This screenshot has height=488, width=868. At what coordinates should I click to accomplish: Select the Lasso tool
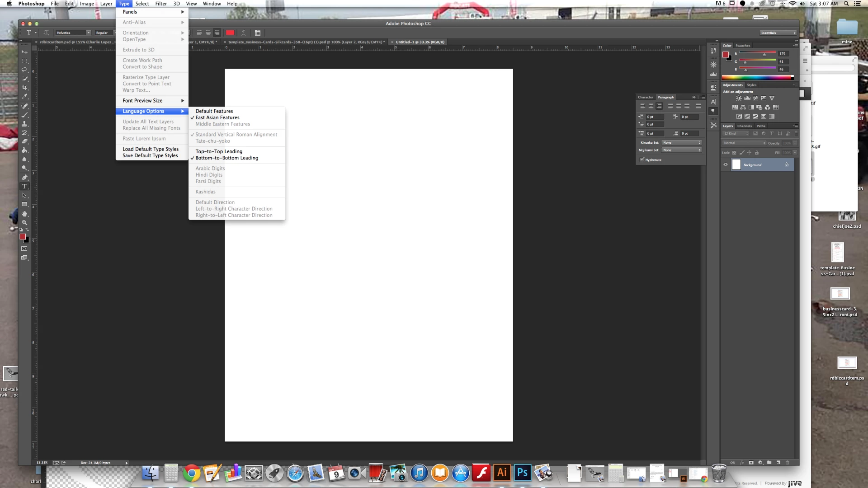24,70
